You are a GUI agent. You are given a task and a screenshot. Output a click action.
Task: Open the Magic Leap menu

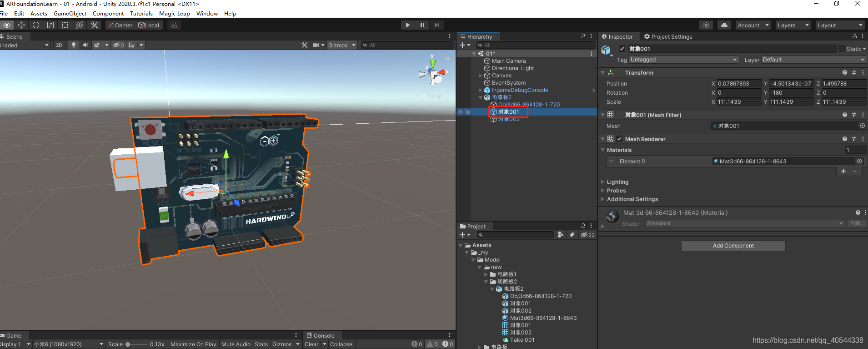(175, 13)
